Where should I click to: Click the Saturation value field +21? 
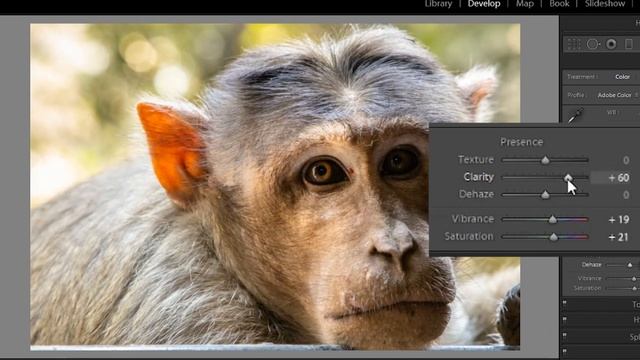click(618, 237)
